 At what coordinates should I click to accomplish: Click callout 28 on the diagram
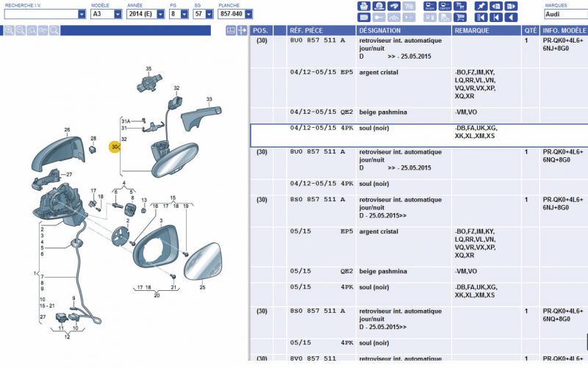coord(93,138)
